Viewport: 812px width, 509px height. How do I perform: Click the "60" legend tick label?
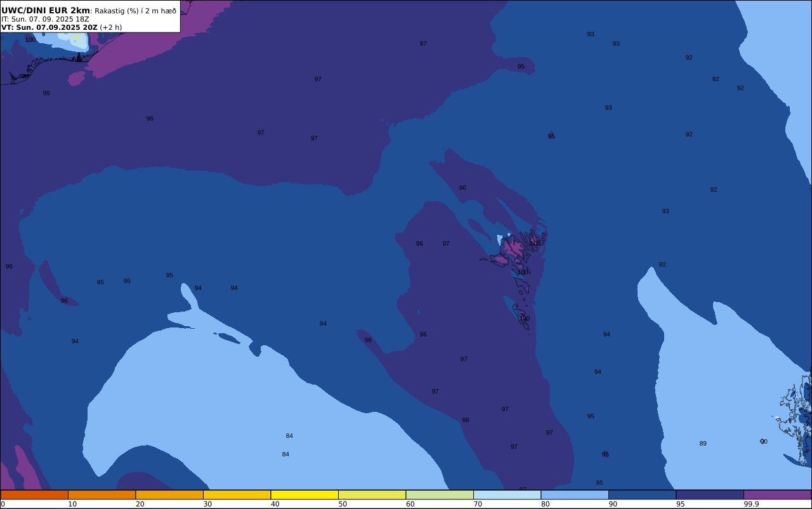click(410, 504)
